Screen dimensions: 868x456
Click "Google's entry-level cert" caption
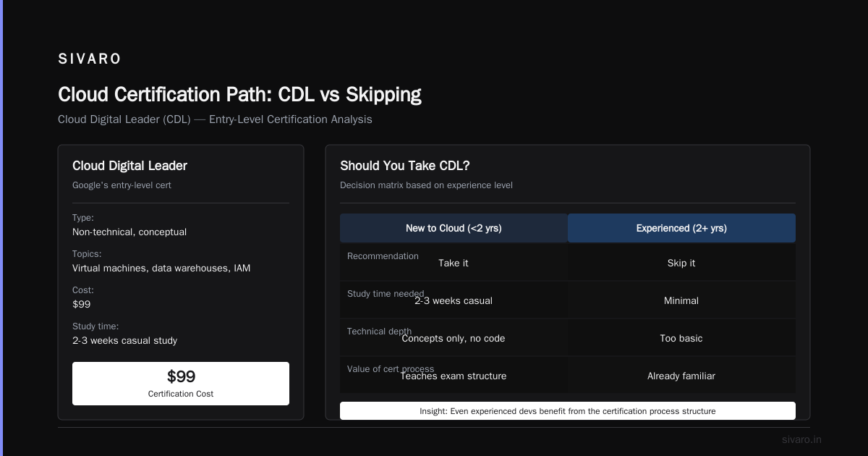pyautogui.click(x=122, y=185)
